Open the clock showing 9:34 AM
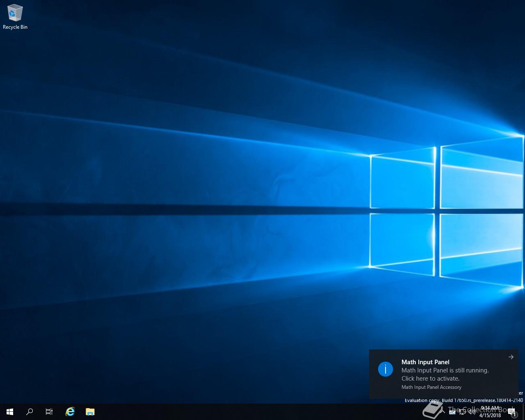525x420 pixels. pos(490,412)
